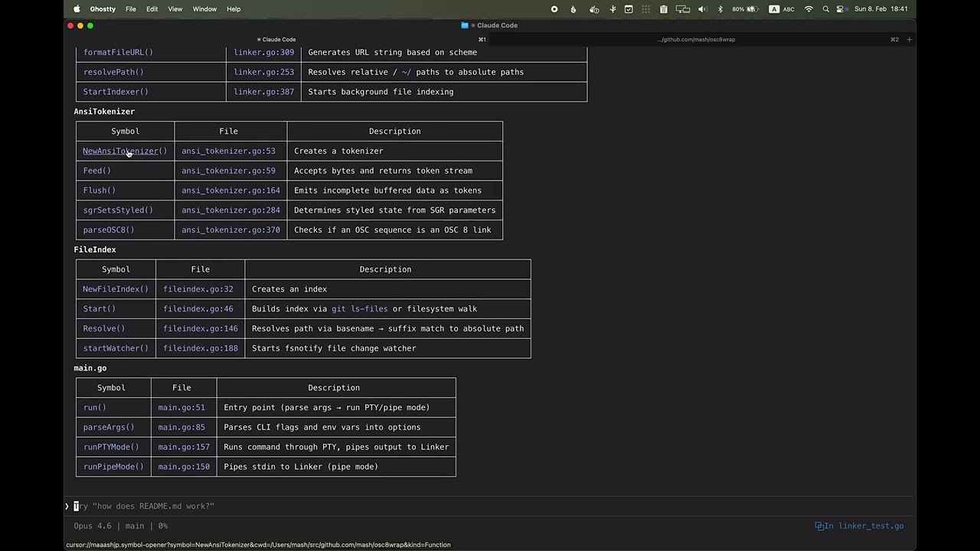Click the Bluetooth menu bar icon

tap(720, 9)
